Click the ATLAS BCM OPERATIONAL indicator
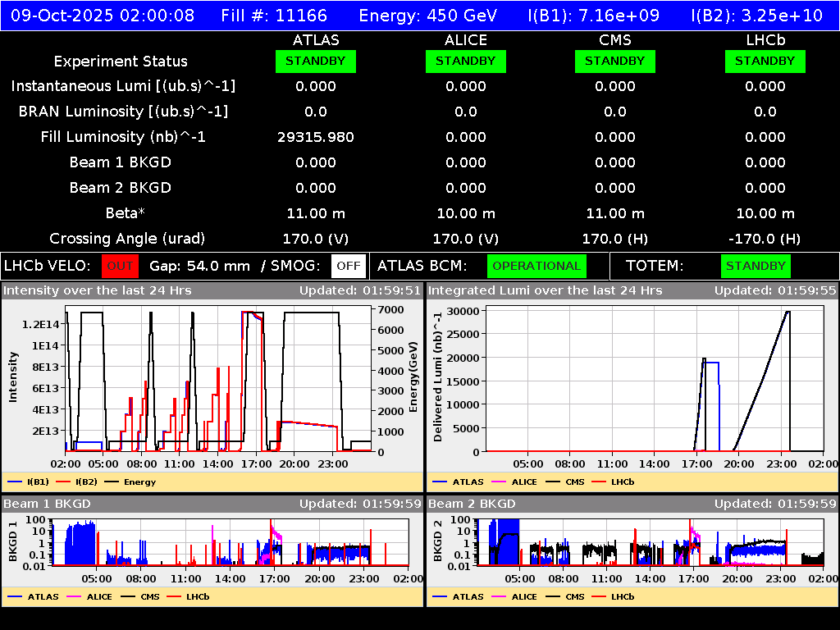 536,266
